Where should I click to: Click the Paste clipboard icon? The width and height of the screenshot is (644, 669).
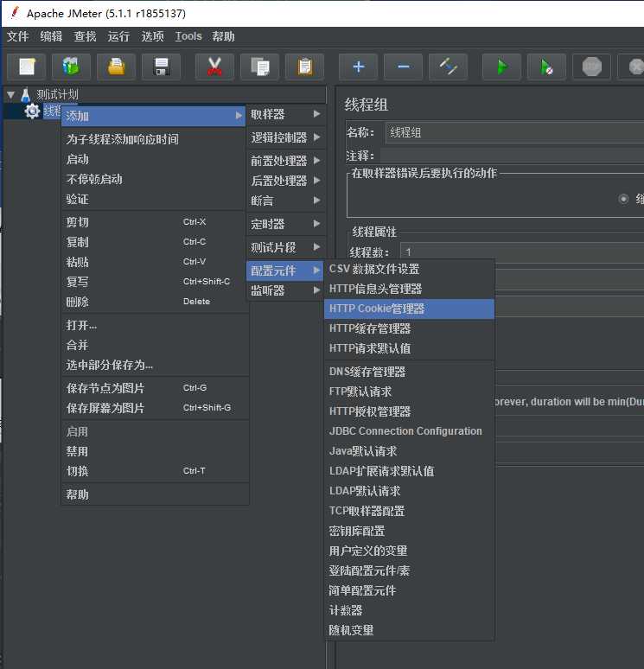[305, 67]
